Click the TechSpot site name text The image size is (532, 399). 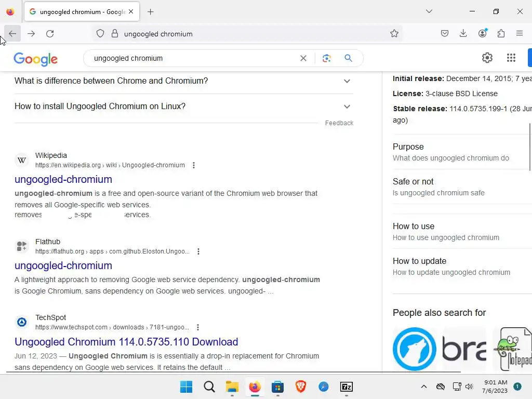click(x=50, y=317)
